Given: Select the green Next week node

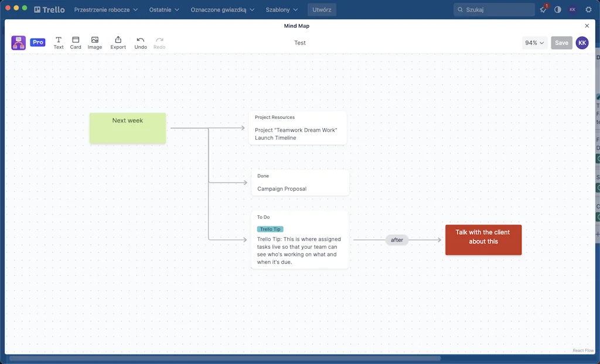Looking at the screenshot, I should [127, 128].
